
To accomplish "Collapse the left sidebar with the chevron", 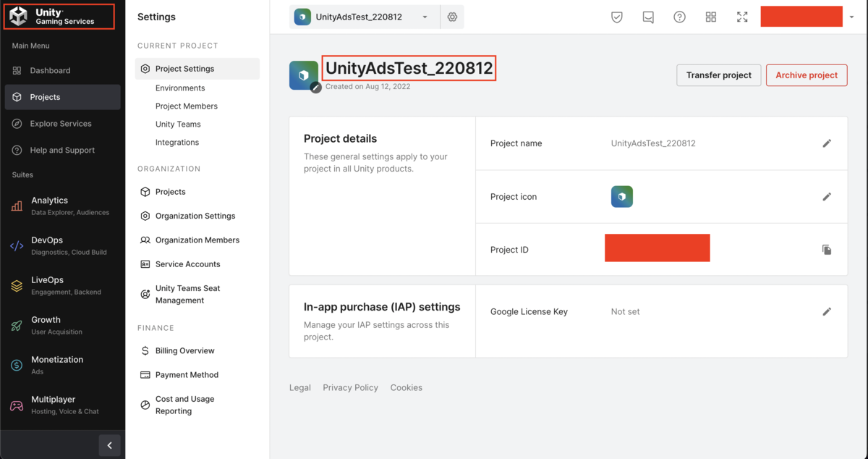I will click(x=109, y=445).
